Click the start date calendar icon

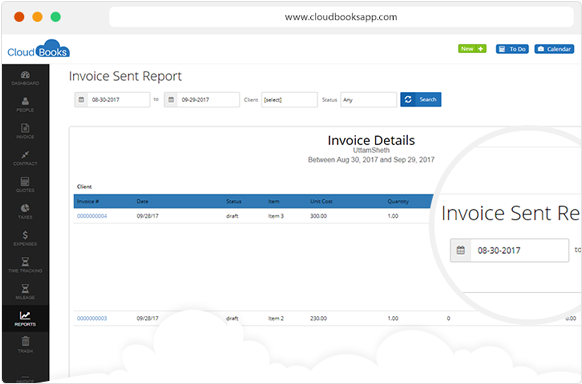click(x=81, y=99)
